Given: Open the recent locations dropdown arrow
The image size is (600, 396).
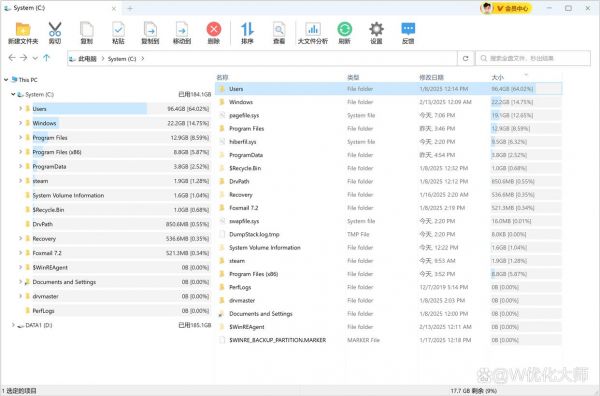Looking at the screenshot, I should (x=35, y=58).
